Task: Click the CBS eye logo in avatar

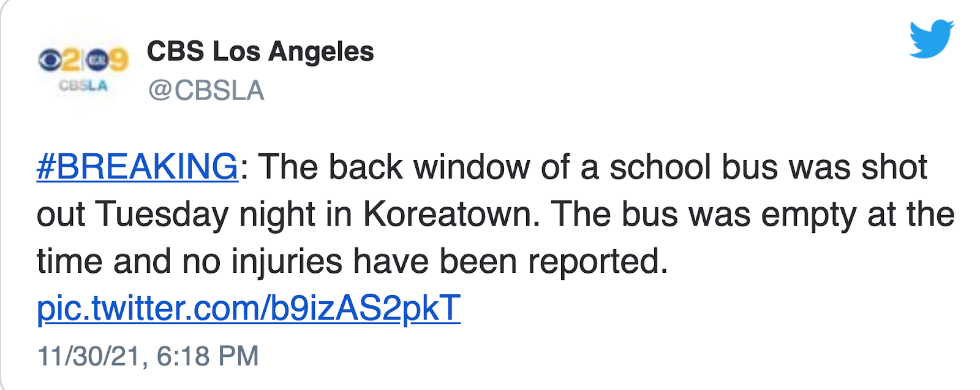Action: point(50,59)
